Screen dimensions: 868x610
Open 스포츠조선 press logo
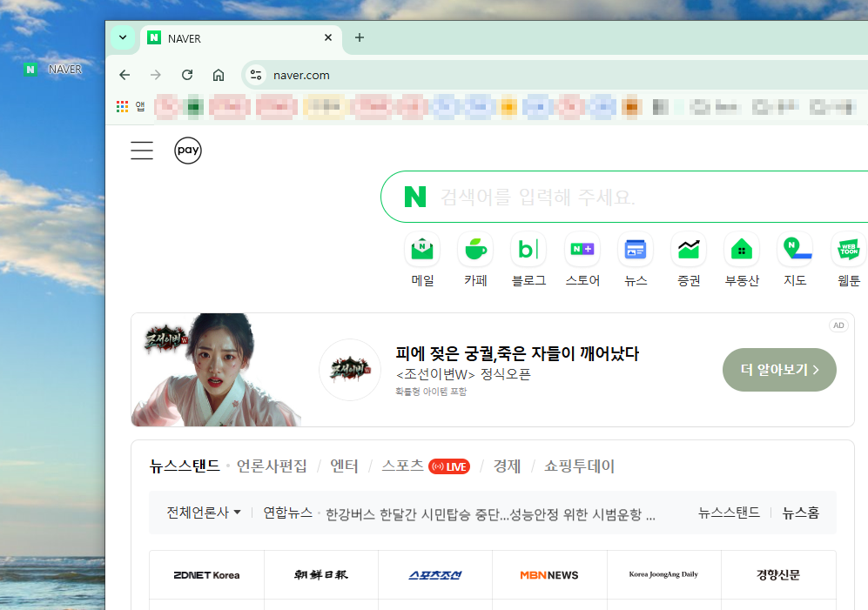pyautogui.click(x=435, y=575)
